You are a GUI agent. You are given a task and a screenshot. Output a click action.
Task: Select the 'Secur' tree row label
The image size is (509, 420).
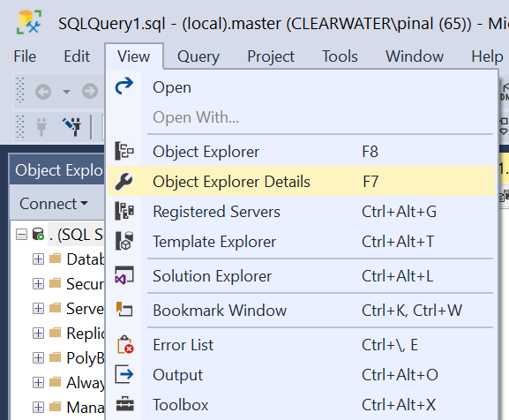pyautogui.click(x=85, y=284)
